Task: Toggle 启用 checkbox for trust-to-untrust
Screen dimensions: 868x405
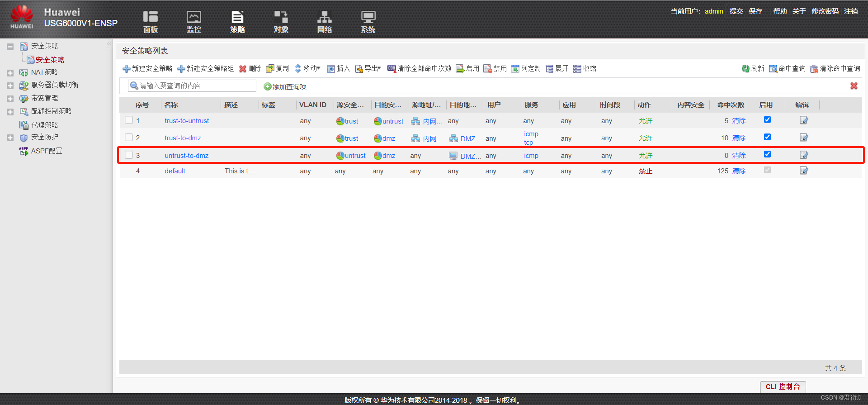Action: pyautogui.click(x=767, y=119)
